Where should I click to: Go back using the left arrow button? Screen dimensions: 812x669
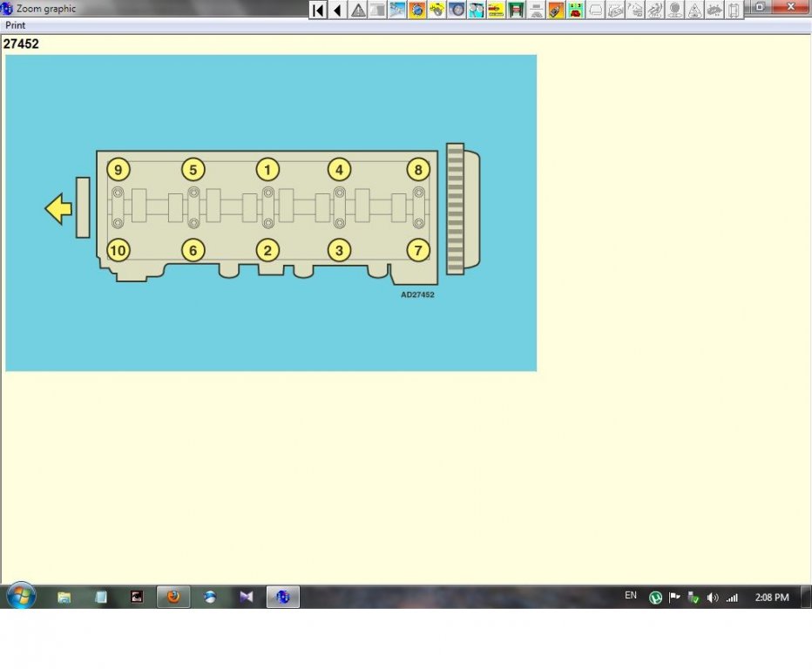(x=338, y=10)
